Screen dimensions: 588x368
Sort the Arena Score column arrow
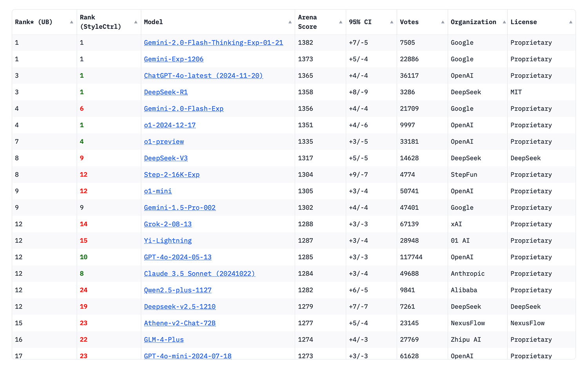pos(340,22)
